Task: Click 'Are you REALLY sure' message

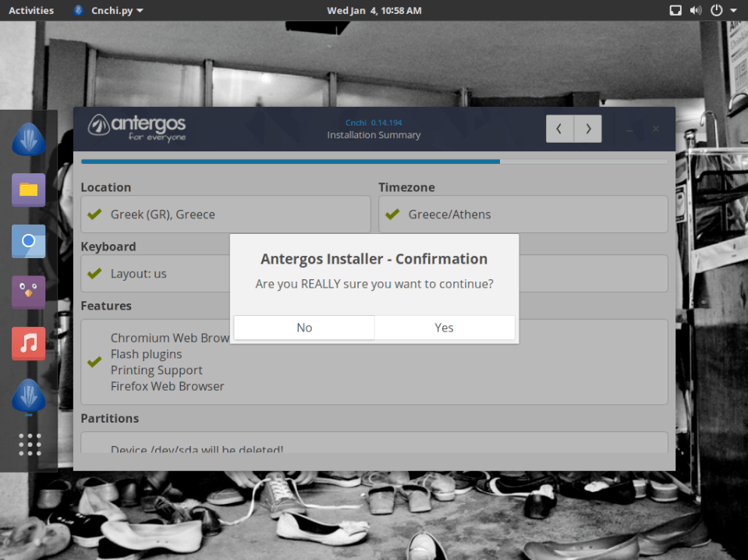Action: [374, 285]
